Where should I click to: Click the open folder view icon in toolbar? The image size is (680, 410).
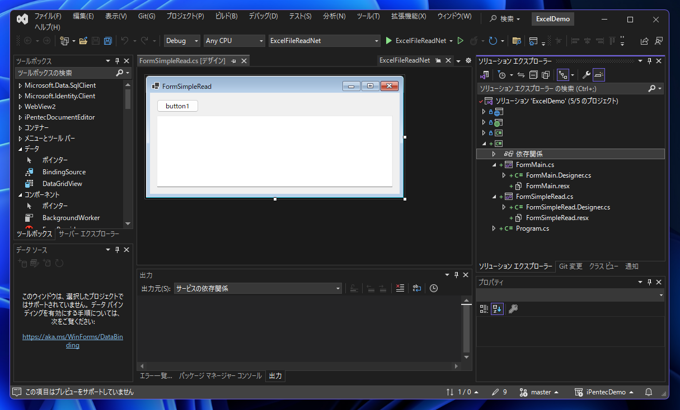(516, 41)
